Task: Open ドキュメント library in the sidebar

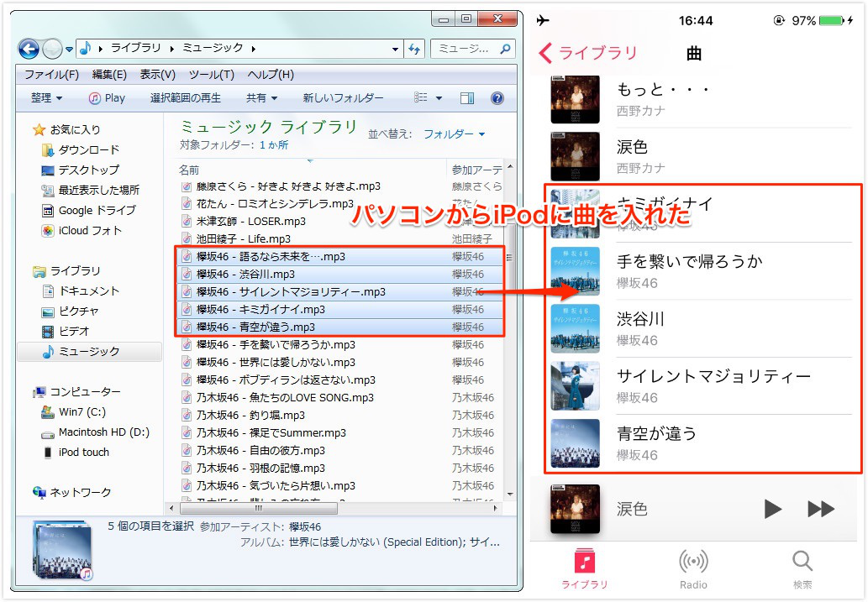Action: pos(81,291)
